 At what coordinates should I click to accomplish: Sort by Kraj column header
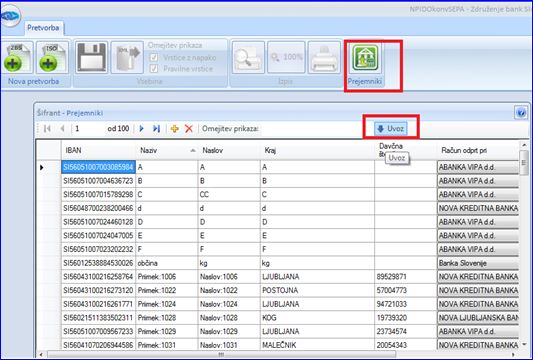point(317,150)
